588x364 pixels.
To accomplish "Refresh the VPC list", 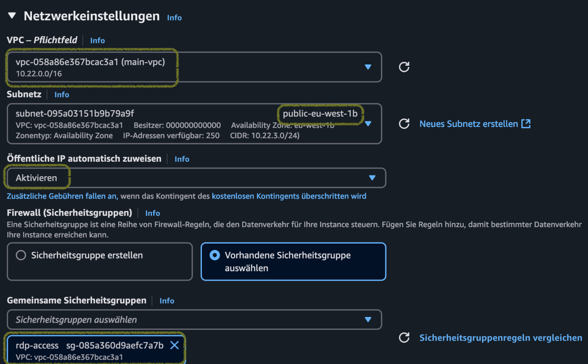I will (404, 67).
